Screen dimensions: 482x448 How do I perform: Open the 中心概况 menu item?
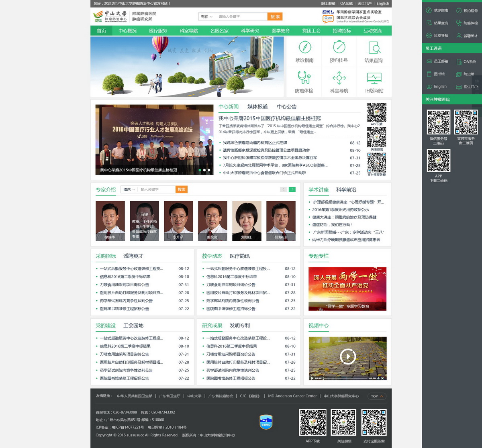(128, 31)
